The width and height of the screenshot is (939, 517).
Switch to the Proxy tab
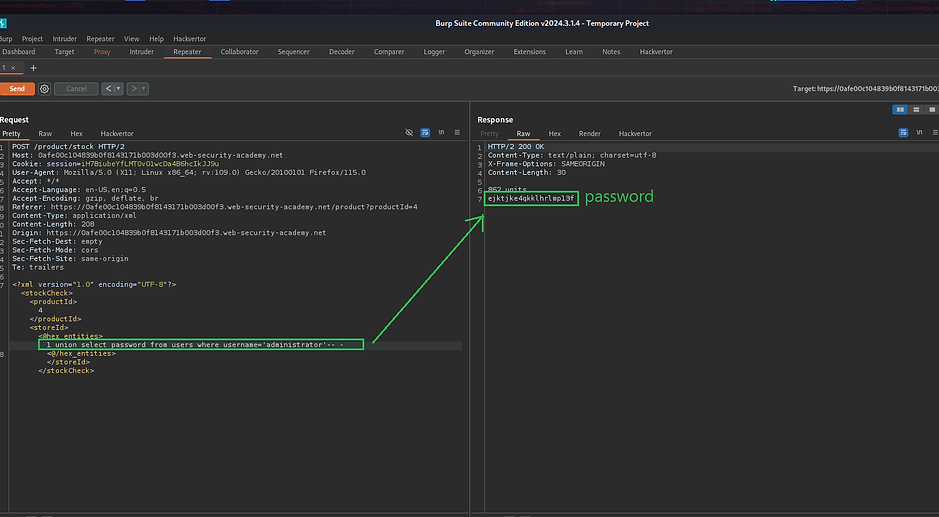click(102, 52)
